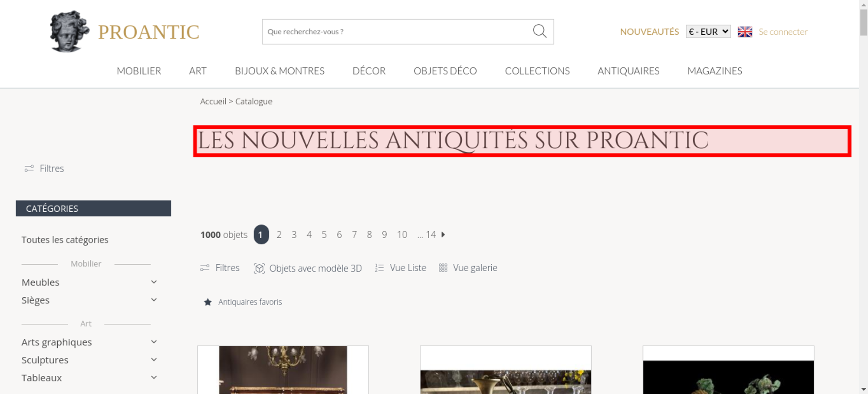Select the Vue galerie grid icon
This screenshot has width=868, height=394.
[x=443, y=268]
